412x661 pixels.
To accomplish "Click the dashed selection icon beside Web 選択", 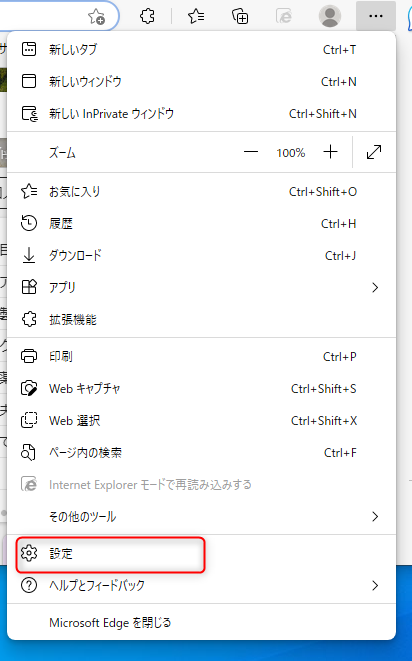I will click(x=29, y=420).
